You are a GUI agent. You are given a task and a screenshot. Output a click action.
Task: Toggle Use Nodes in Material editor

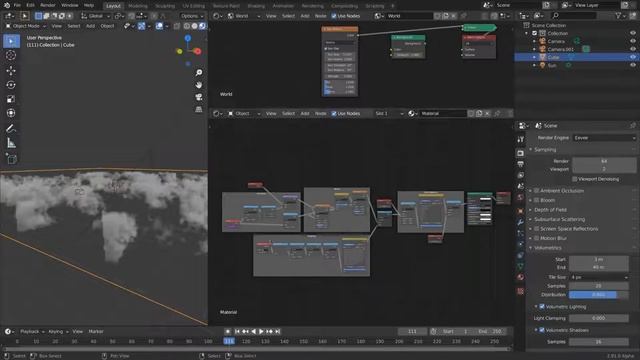333,113
